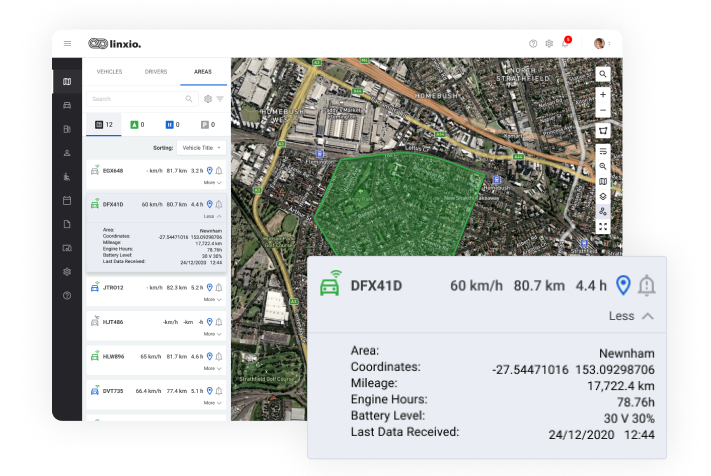
Task: Toggle the all vehicles filter showing 12
Action: click(x=104, y=125)
